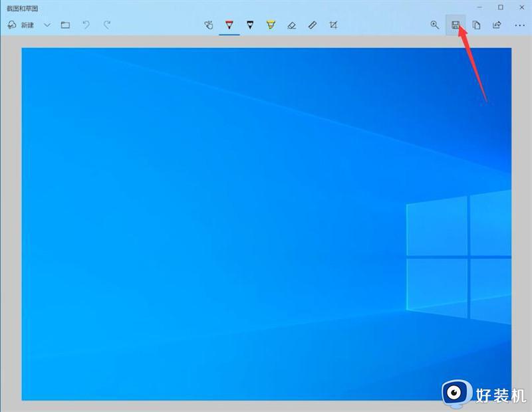Select the black pencil tool
This screenshot has width=532, height=412.
click(x=249, y=25)
